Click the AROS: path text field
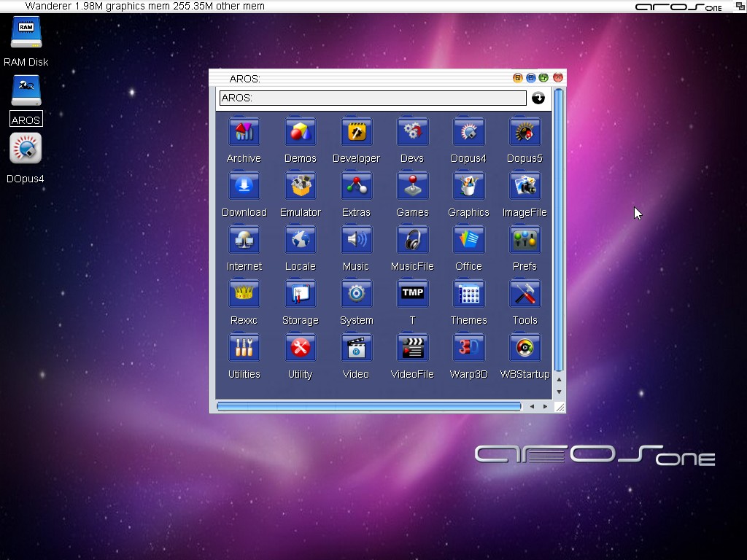The height and width of the screenshot is (560, 747). click(372, 98)
